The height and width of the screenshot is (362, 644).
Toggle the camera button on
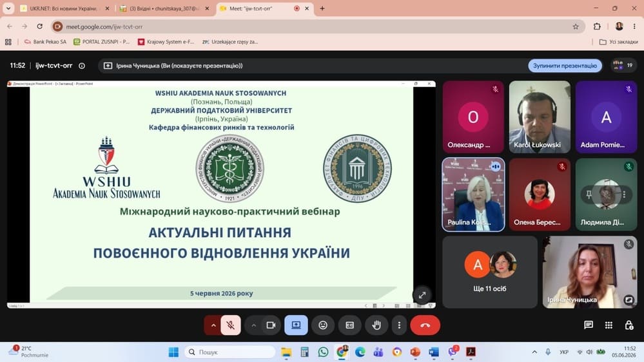(271, 325)
